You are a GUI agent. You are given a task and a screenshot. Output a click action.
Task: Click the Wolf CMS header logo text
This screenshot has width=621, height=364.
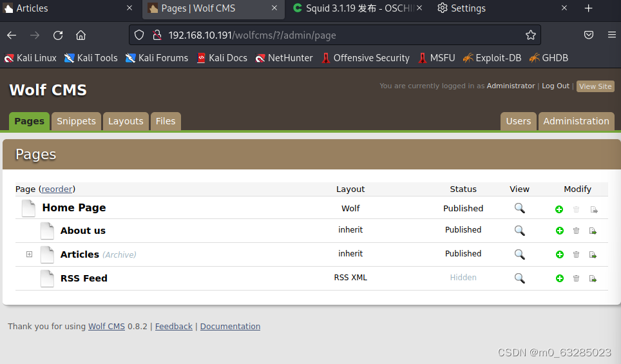(48, 90)
